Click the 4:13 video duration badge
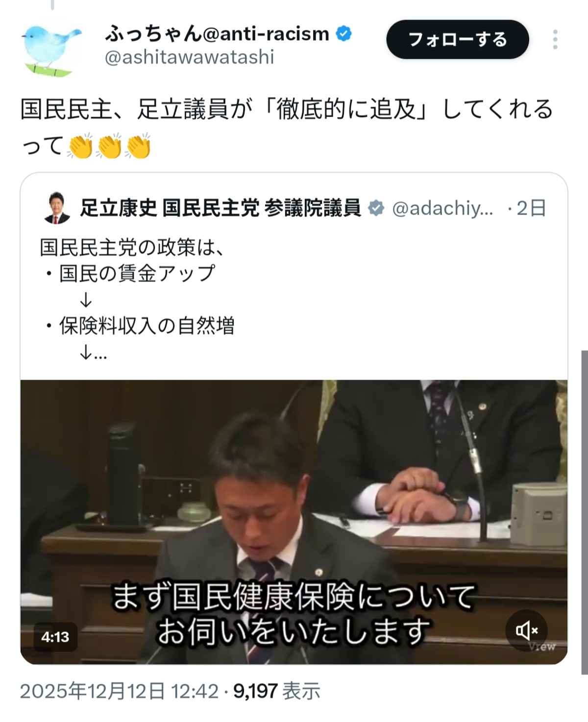This screenshot has height=722, width=588. coord(55,637)
